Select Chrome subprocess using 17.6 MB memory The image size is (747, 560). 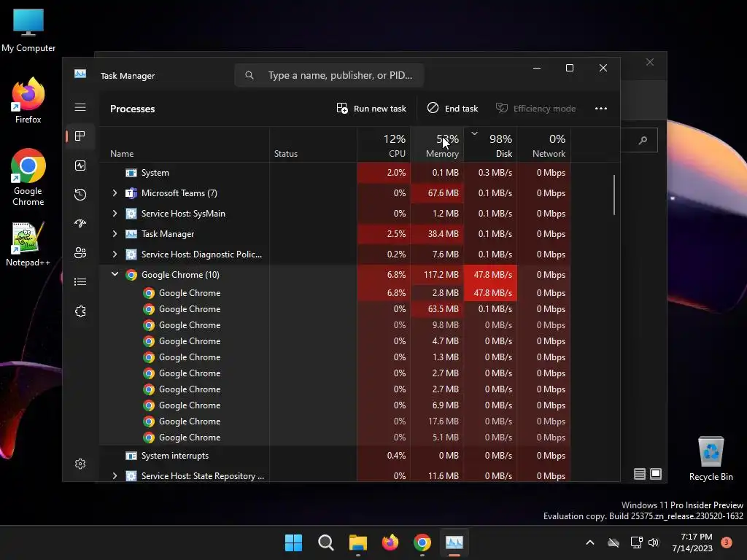click(x=335, y=421)
